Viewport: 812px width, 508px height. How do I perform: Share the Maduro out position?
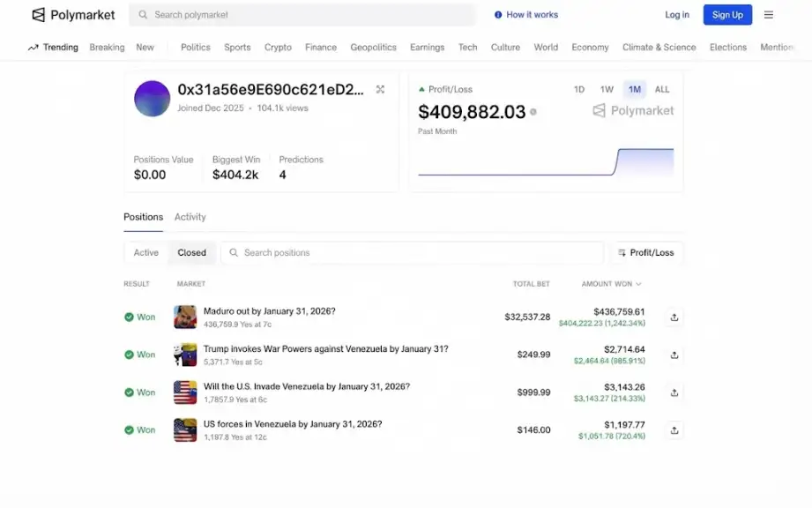(x=674, y=317)
